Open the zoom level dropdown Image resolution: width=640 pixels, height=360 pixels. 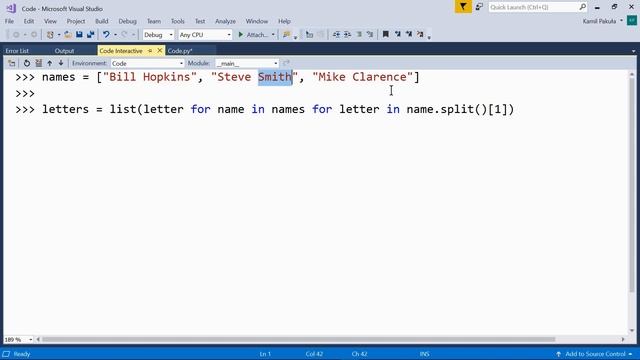pos(30,340)
